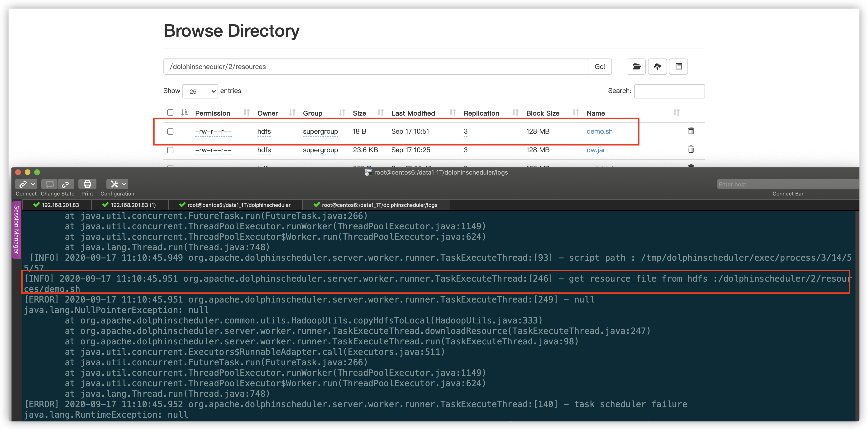Delete dw.jar using its trash icon
This screenshot has height=430, width=868.
[x=691, y=149]
